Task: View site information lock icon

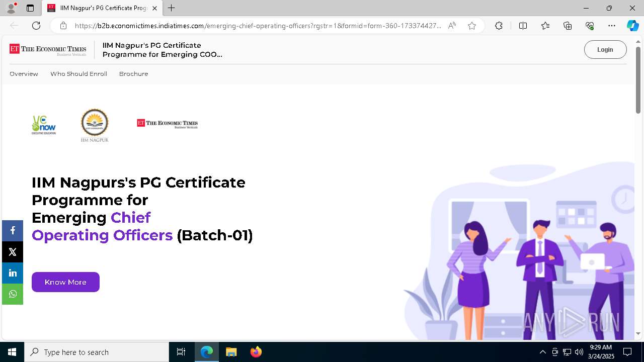Action: pyautogui.click(x=63, y=26)
